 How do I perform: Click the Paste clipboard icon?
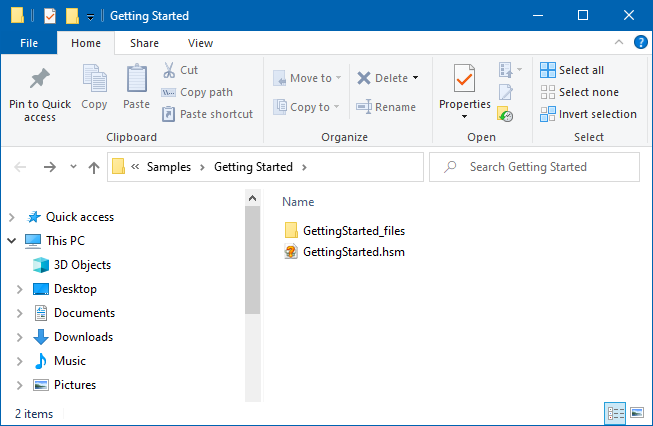click(136, 79)
